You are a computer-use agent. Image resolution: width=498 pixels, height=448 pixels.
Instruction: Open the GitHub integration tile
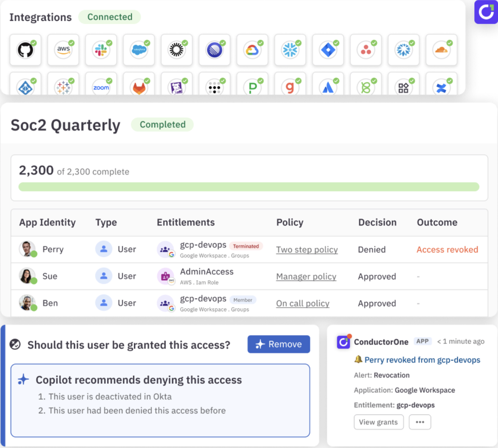pyautogui.click(x=25, y=50)
